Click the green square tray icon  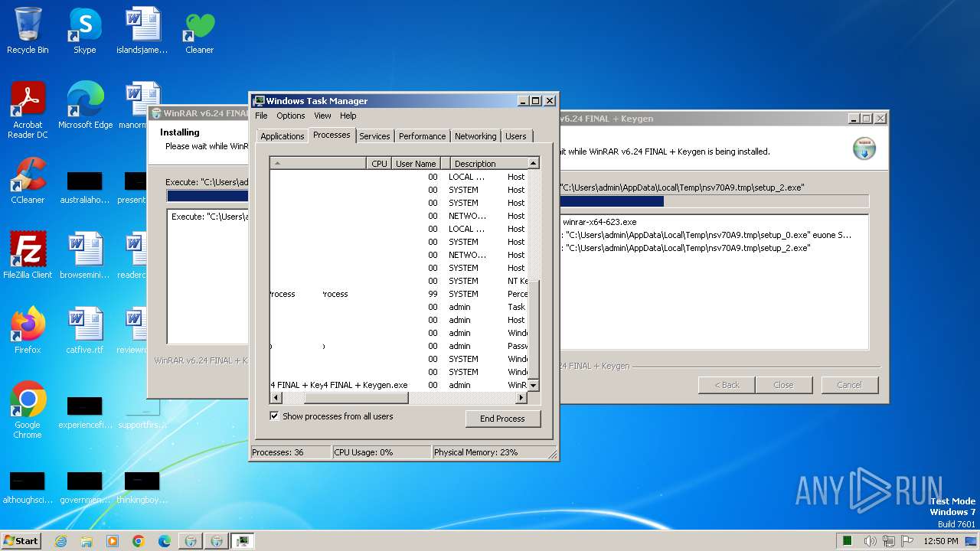coord(848,541)
